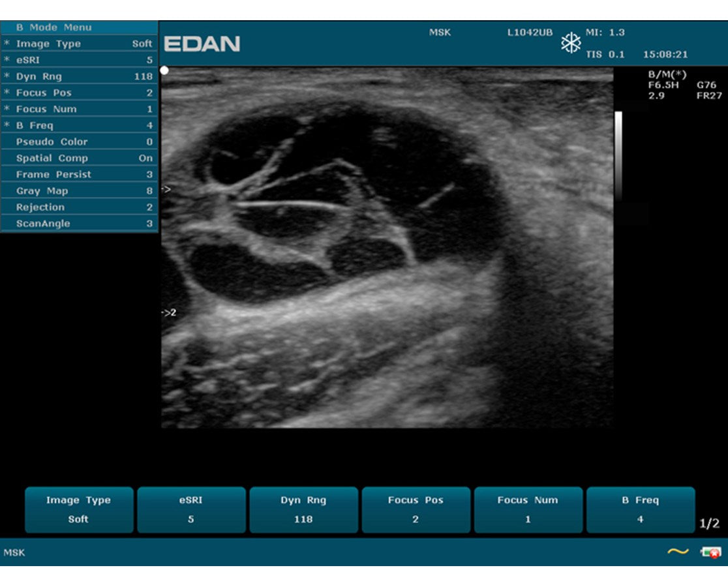Click the white scan orientation dot
This screenshot has height=587, width=728.
[164, 70]
